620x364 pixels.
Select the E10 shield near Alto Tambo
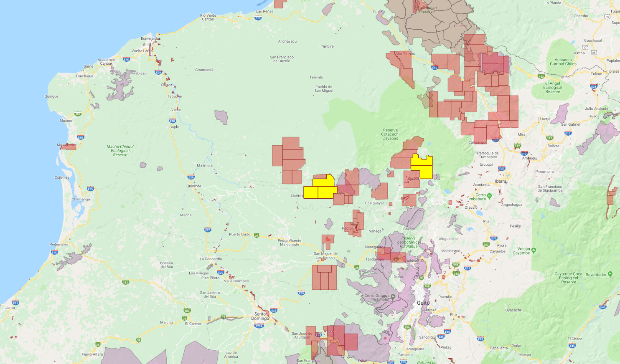coord(435,68)
